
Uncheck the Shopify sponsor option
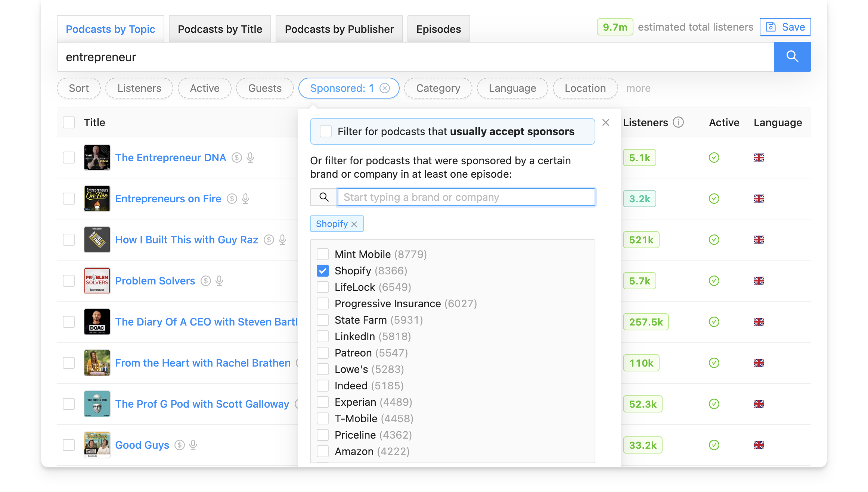[323, 271]
